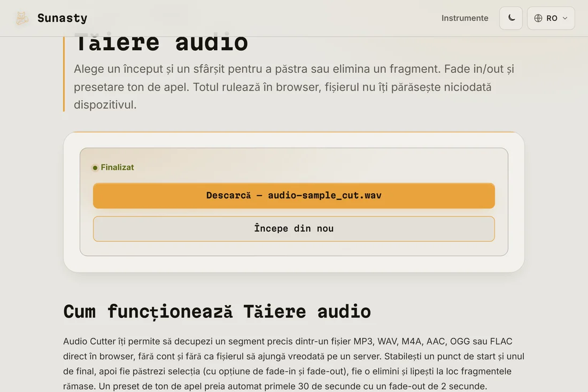Click the Începe din nou button
This screenshot has height=392, width=588.
[x=293, y=228]
